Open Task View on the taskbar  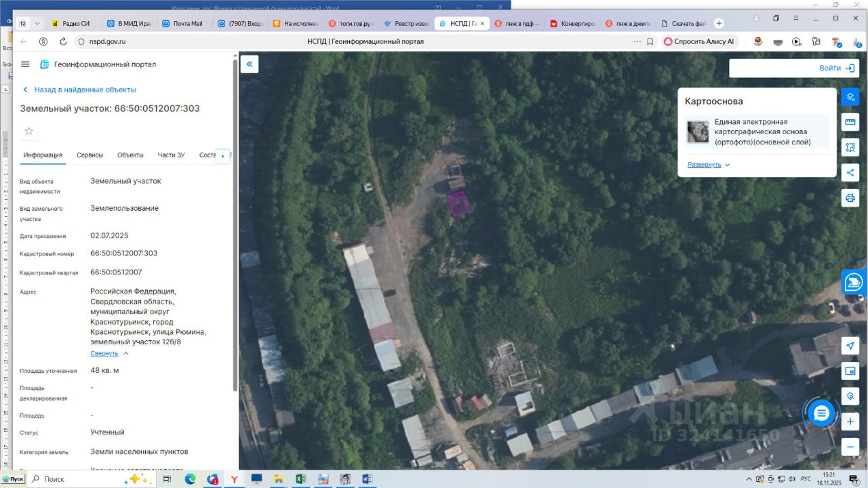point(167,479)
